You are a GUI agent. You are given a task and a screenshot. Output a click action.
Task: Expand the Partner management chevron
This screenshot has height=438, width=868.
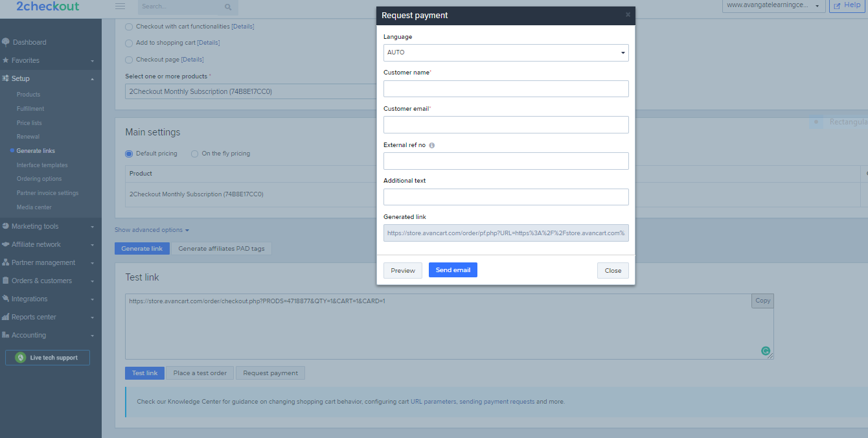pos(92,263)
